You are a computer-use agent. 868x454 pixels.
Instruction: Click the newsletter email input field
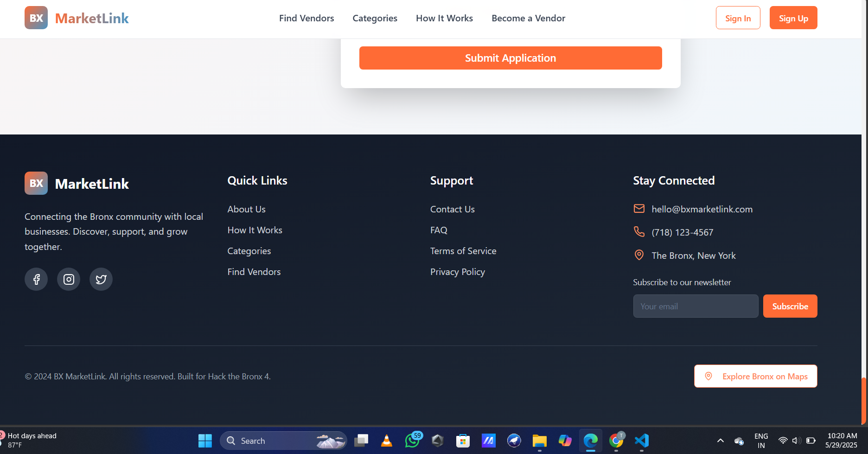pyautogui.click(x=695, y=306)
